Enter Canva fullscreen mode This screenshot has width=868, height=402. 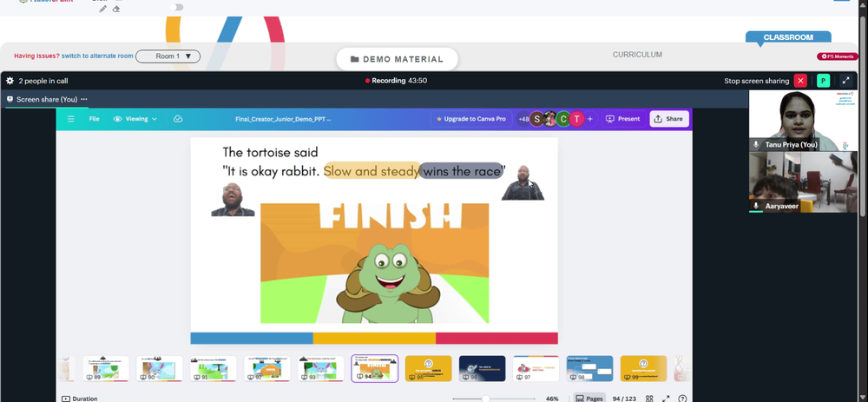(667, 399)
